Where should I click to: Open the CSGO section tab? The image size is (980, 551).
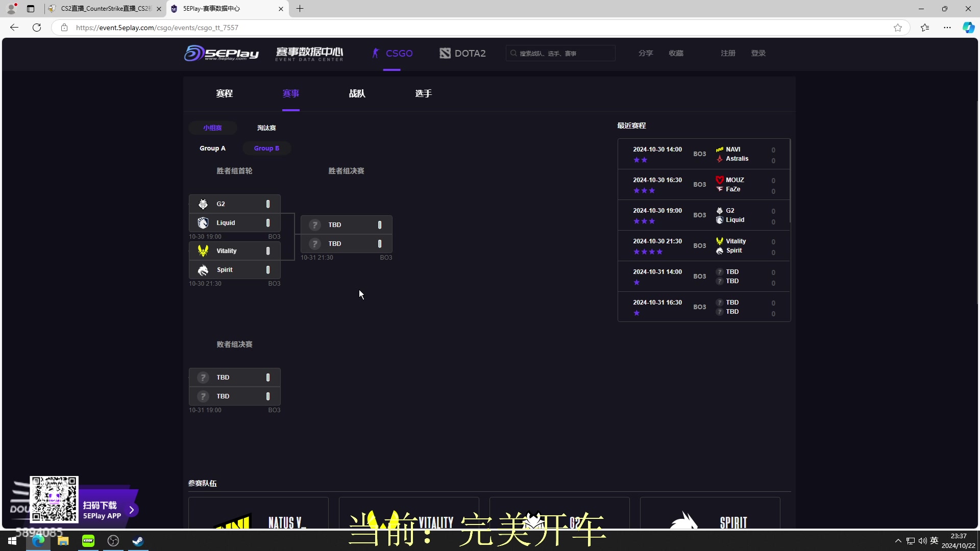[x=392, y=53]
